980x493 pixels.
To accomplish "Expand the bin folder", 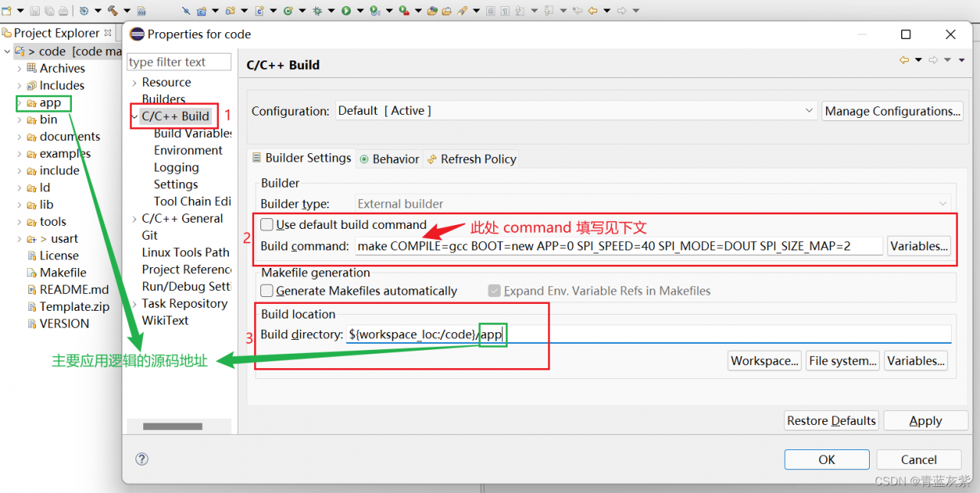I will [19, 119].
